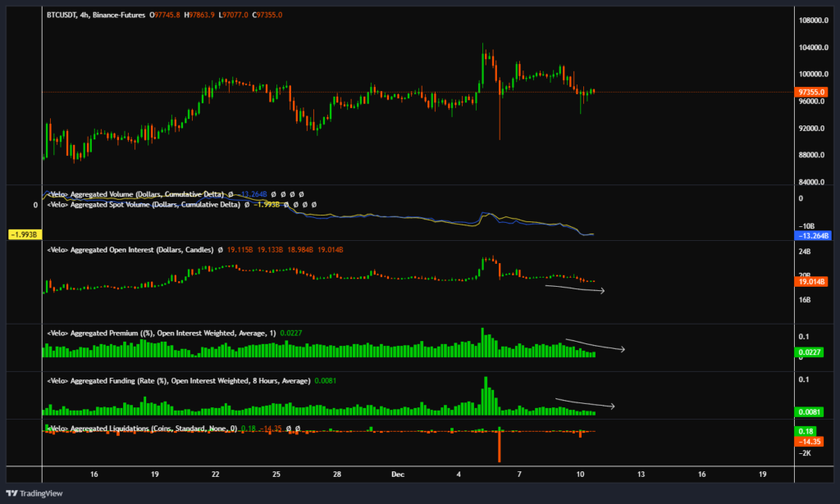
Task: Click the Aggregated Premium indicator label
Action: [x=156, y=334]
